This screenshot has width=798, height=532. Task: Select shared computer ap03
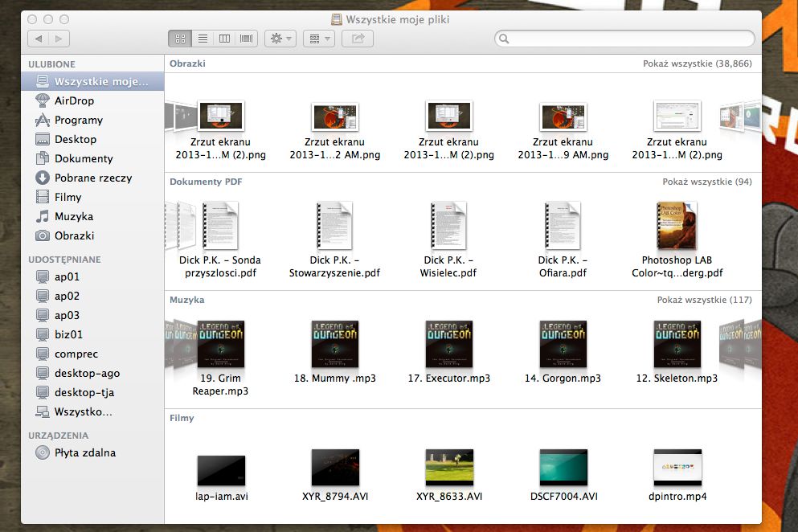pos(92,316)
